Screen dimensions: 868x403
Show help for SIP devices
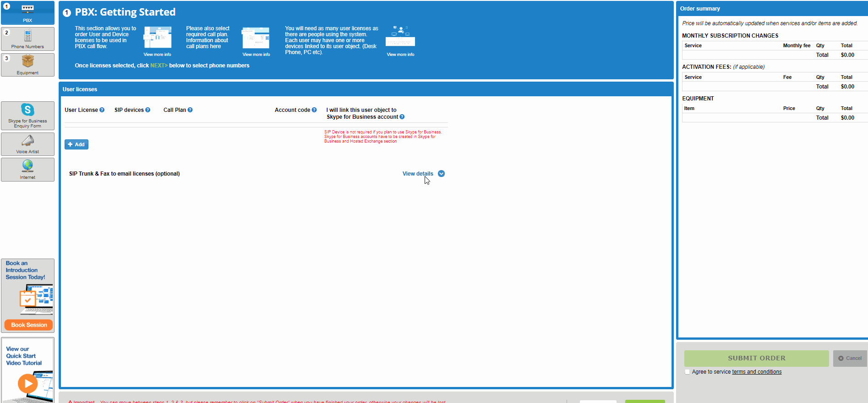pyautogui.click(x=147, y=110)
